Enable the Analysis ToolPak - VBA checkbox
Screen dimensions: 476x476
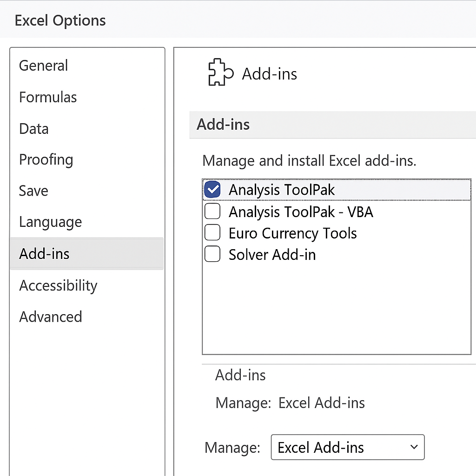point(212,212)
